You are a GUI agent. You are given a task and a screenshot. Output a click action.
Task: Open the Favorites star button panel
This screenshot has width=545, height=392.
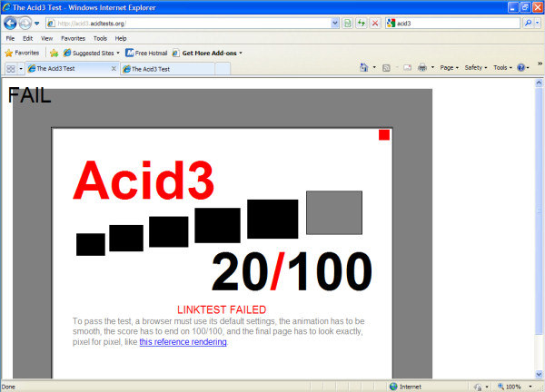point(22,53)
